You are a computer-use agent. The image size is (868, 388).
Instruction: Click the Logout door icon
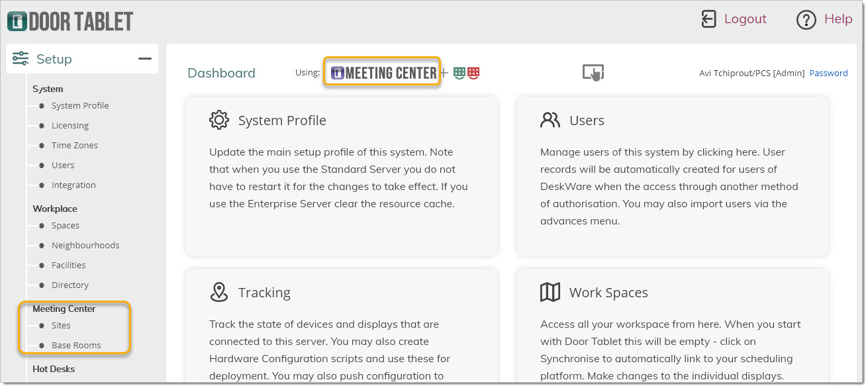click(x=708, y=19)
